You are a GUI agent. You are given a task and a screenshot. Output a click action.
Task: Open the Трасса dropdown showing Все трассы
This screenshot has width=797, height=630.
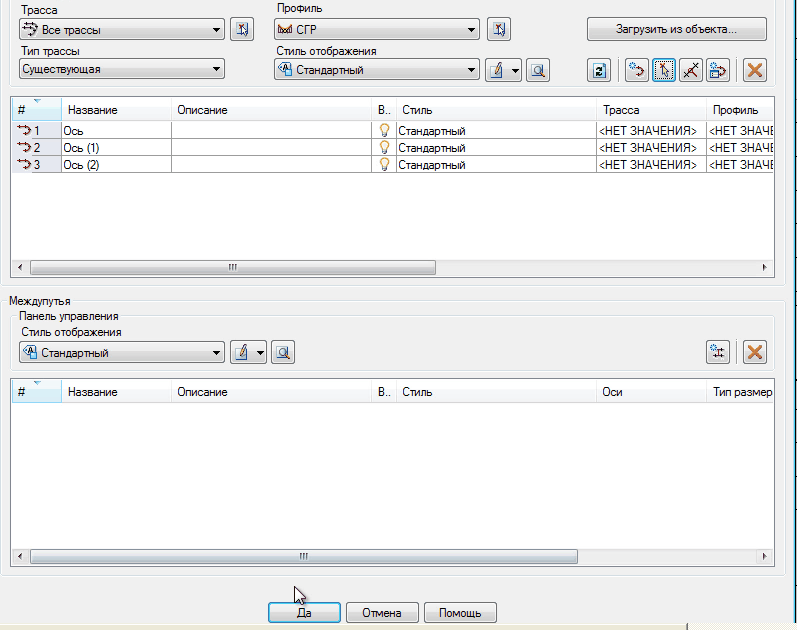[121, 30]
